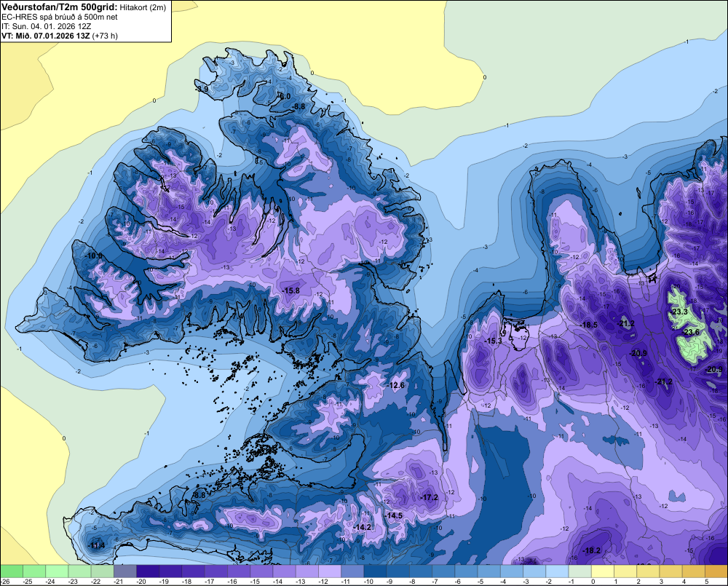Click the dark blue legend swatch above -10
Image resolution: width=728 pixels, height=586 pixels.
[376, 571]
